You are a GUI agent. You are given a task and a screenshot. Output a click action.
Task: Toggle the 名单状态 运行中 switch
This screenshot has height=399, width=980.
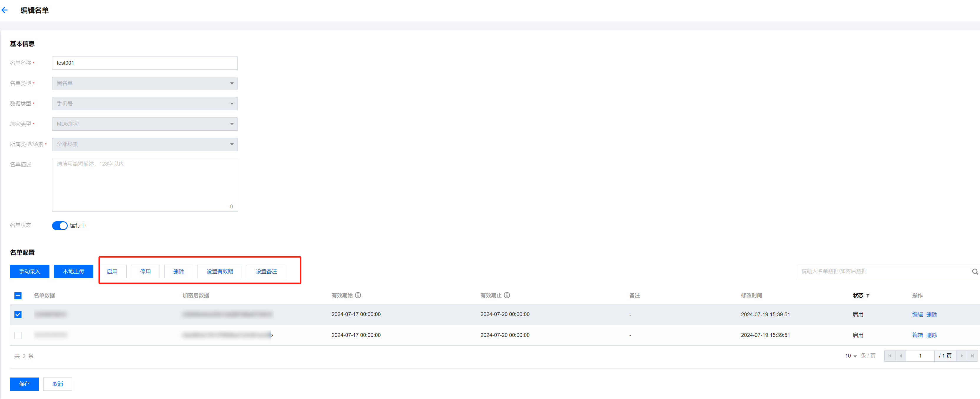(60, 226)
